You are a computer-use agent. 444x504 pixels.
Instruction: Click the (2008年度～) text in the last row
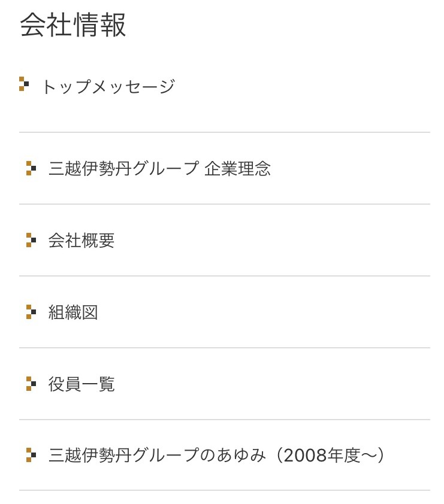[x=330, y=455]
